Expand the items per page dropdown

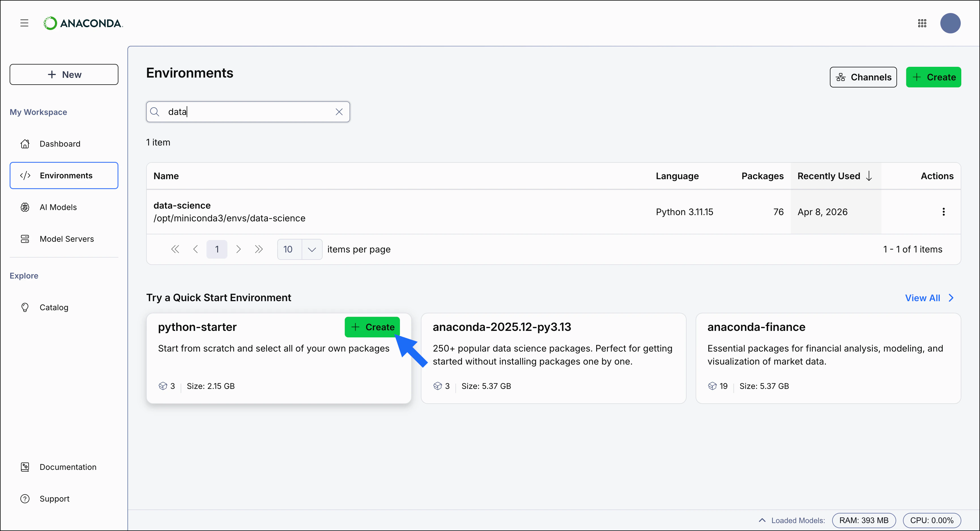click(x=312, y=249)
